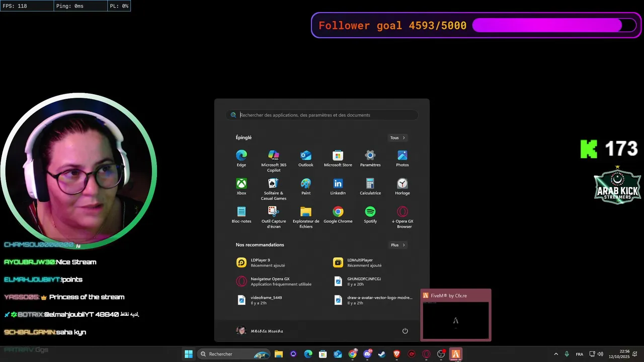644x362 pixels.
Task: Click the FiveM taskbar icon
Action: [x=456, y=354]
